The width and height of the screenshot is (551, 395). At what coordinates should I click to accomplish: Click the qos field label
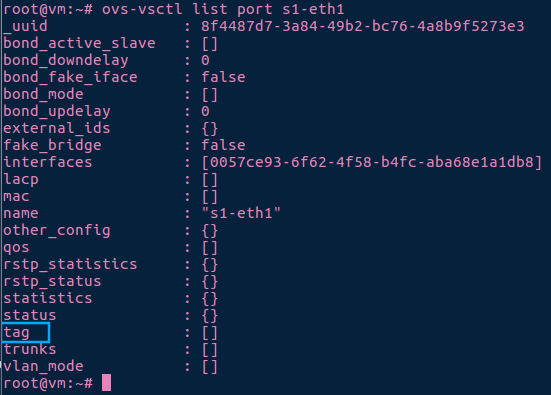click(16, 248)
